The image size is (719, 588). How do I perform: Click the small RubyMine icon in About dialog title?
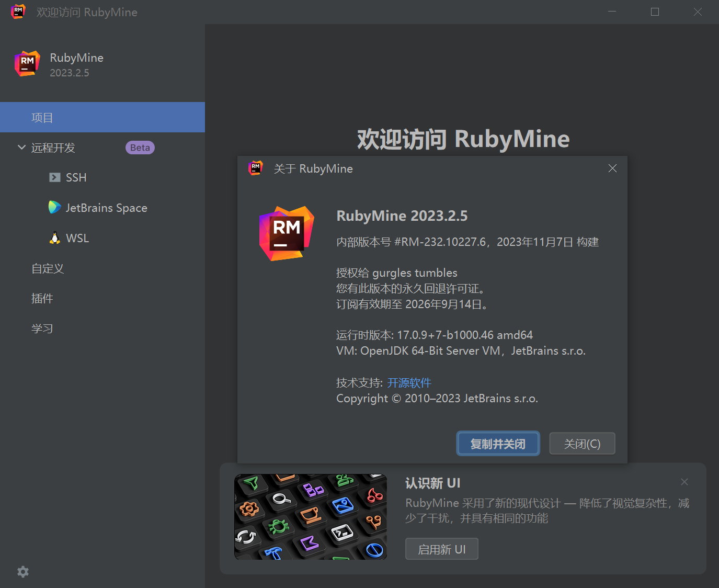255,168
